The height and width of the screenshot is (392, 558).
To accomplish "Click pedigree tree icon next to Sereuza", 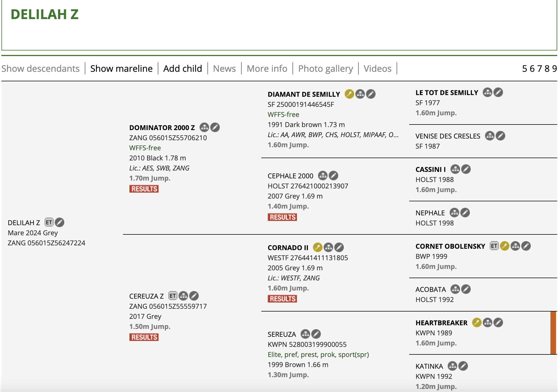I will pos(305,334).
